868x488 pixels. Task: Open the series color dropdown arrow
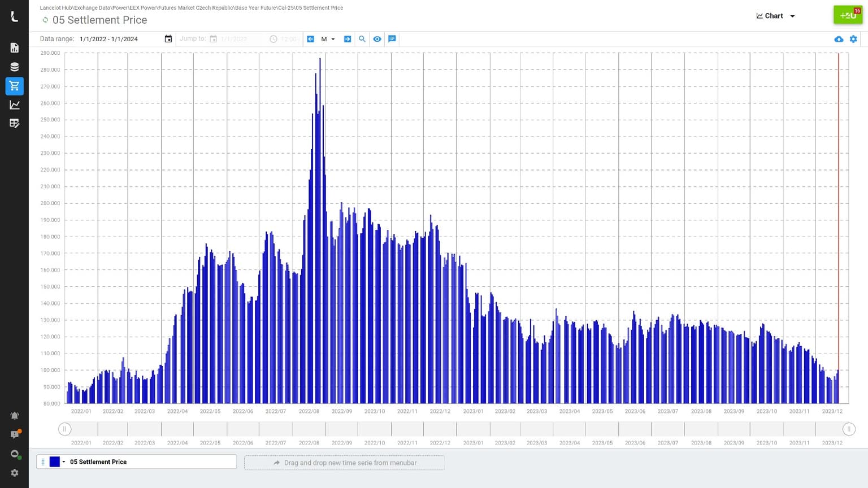pos(64,462)
